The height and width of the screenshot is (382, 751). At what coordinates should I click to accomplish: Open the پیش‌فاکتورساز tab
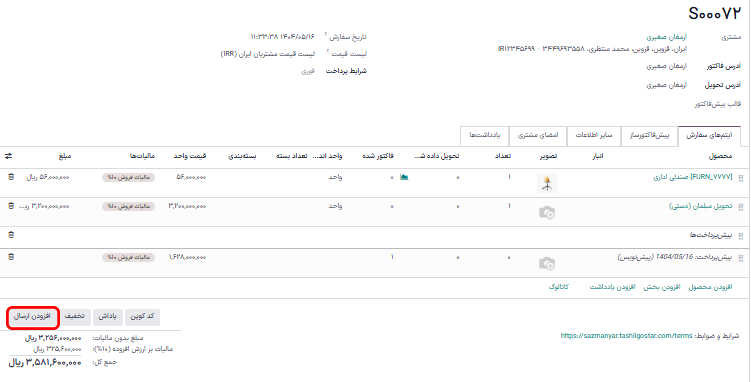pos(649,135)
